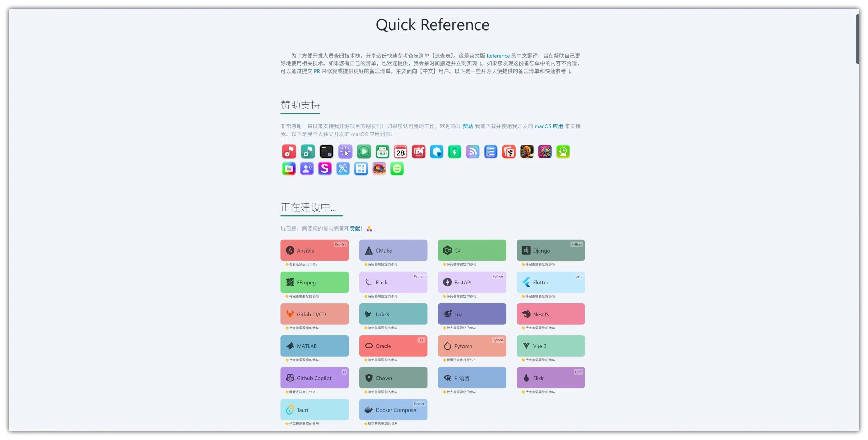The width and height of the screenshot is (868, 440).
Task: Click the 赞助支持 section heading
Action: 300,105
